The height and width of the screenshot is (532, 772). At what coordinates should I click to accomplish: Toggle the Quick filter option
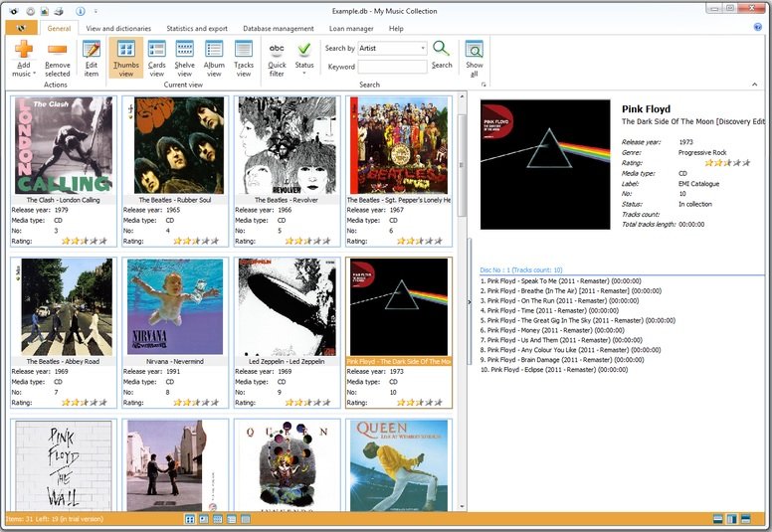277,58
